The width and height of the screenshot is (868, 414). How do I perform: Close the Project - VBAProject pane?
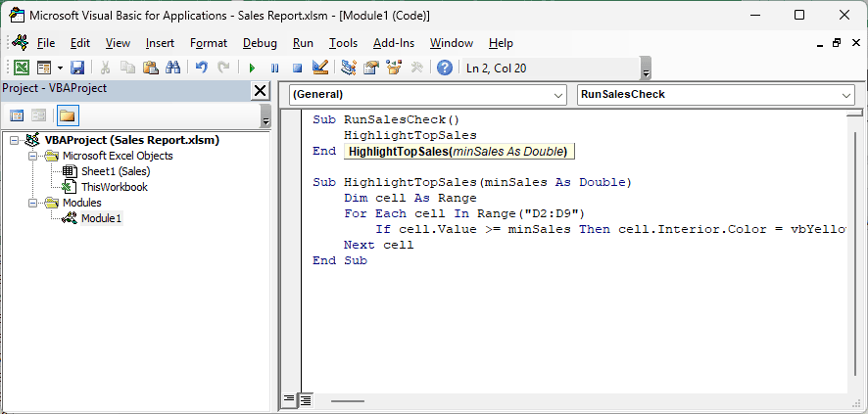pos(260,91)
